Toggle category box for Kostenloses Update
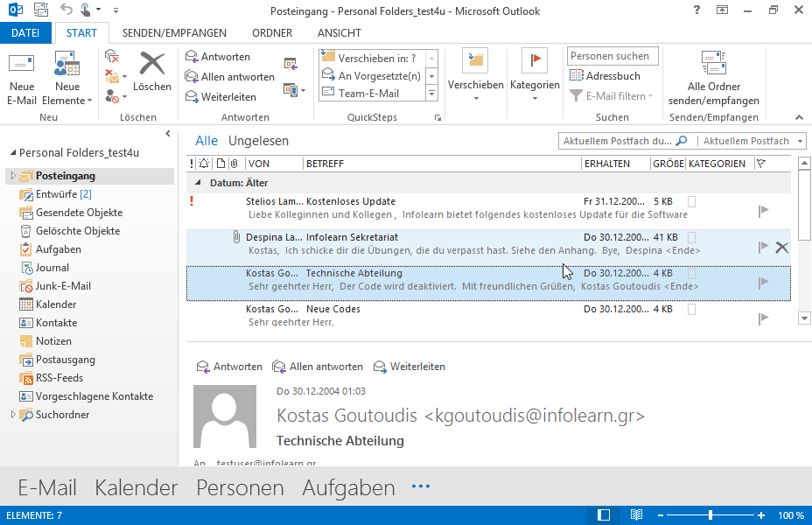 pyautogui.click(x=691, y=201)
